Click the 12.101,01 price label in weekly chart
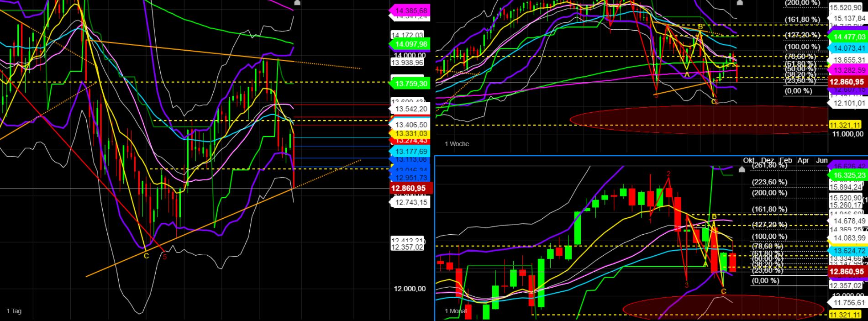 [x=848, y=103]
